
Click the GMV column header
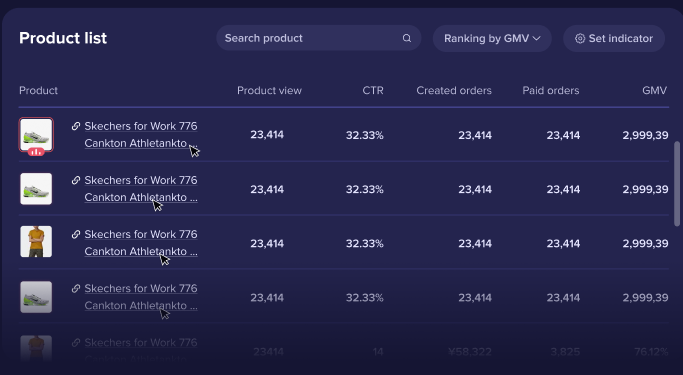pyautogui.click(x=654, y=90)
